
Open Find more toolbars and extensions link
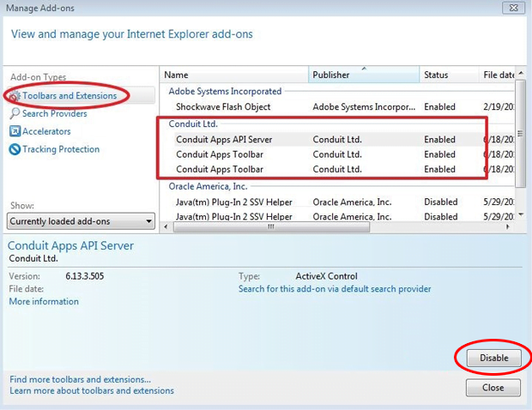pyautogui.click(x=81, y=379)
